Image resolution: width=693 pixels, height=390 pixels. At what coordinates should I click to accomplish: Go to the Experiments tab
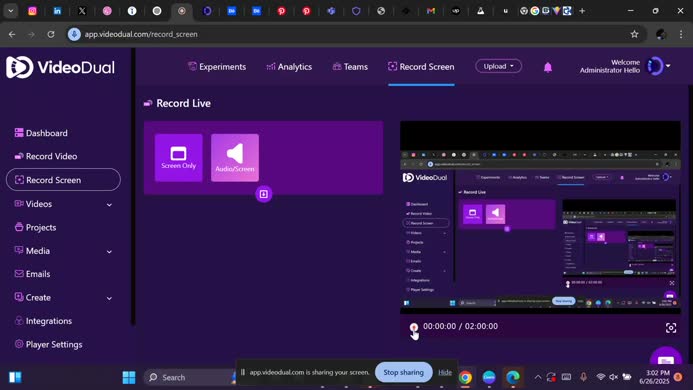[217, 67]
